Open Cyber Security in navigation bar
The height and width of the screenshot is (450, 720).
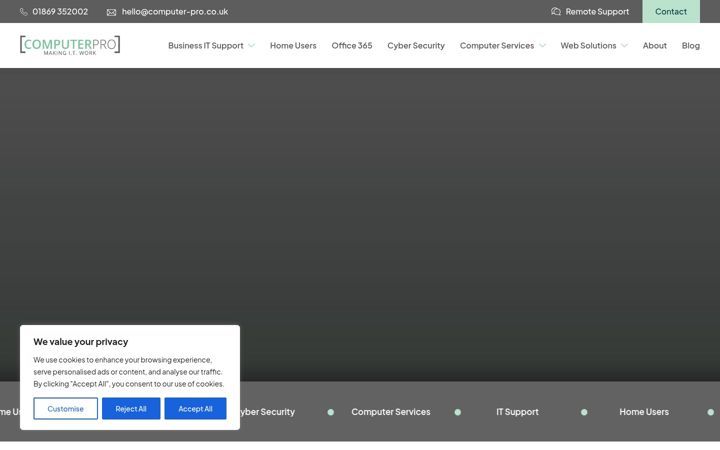[416, 45]
